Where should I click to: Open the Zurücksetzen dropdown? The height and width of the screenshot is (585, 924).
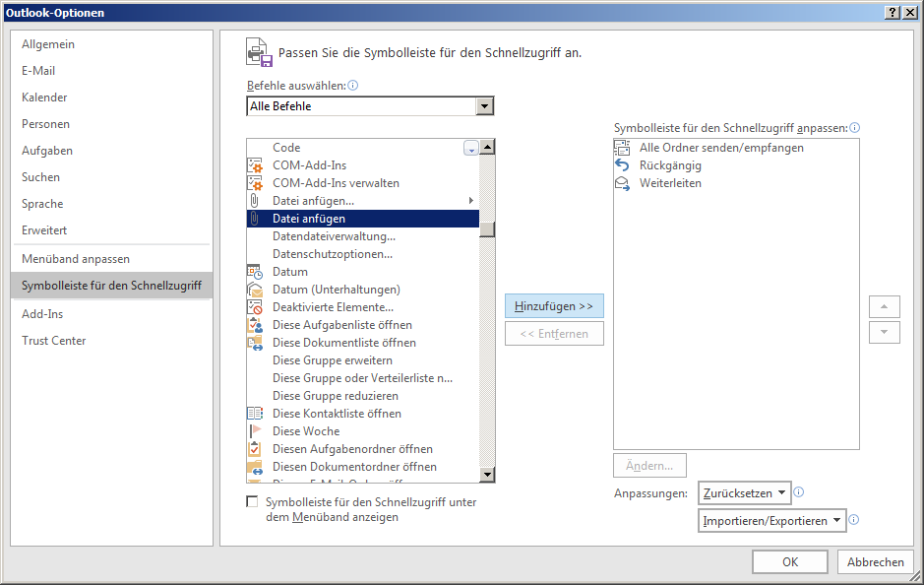coord(744,493)
